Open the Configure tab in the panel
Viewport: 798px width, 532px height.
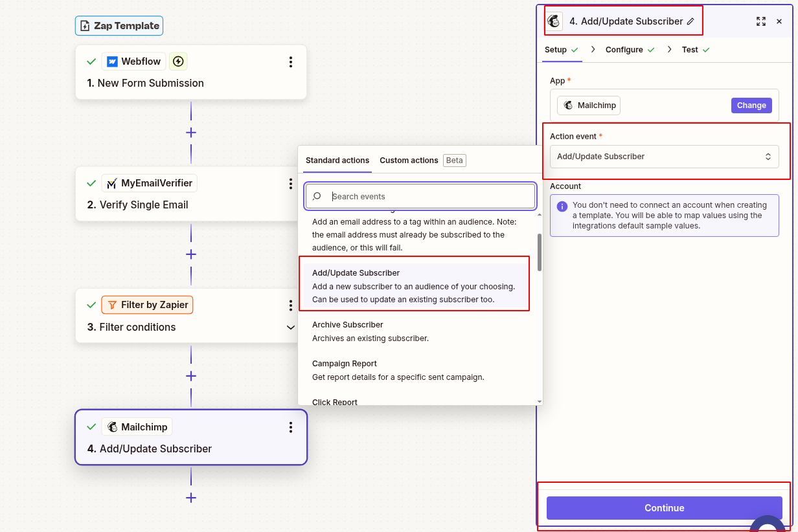tap(623, 49)
